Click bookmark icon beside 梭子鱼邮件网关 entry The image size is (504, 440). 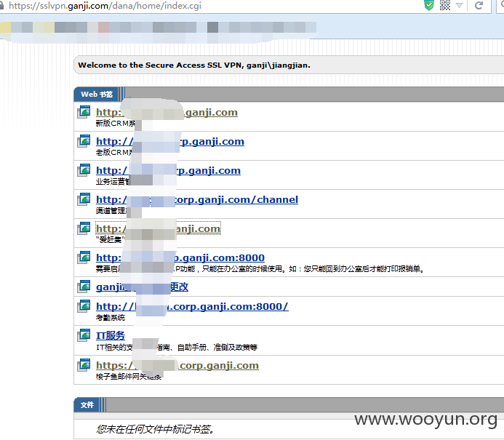(84, 365)
